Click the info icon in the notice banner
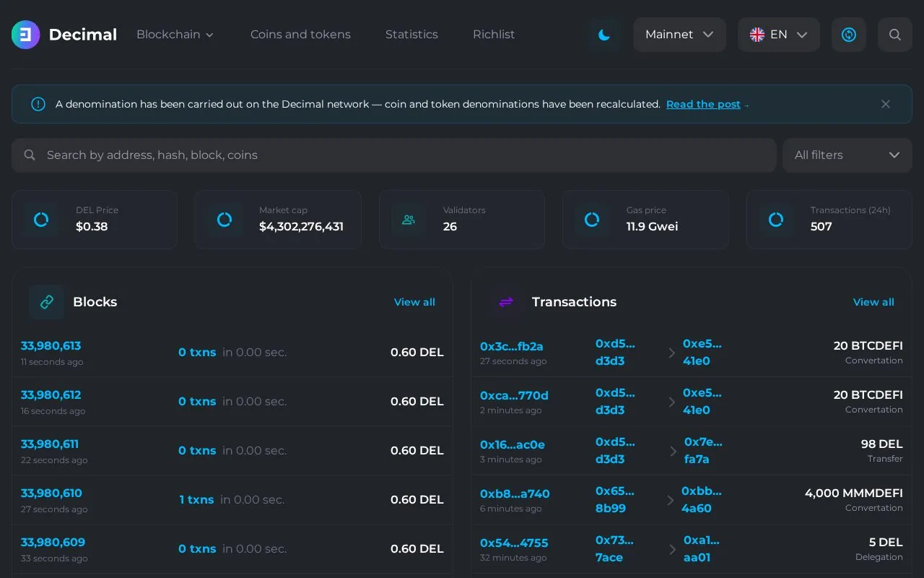Screen dimensions: 924x578 38,104
